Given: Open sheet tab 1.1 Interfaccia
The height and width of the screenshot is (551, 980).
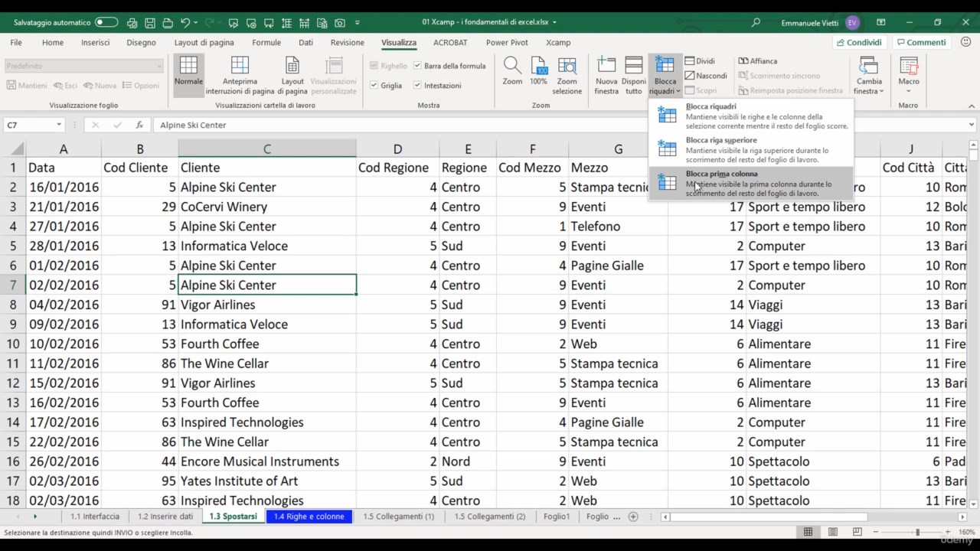Looking at the screenshot, I should point(95,517).
